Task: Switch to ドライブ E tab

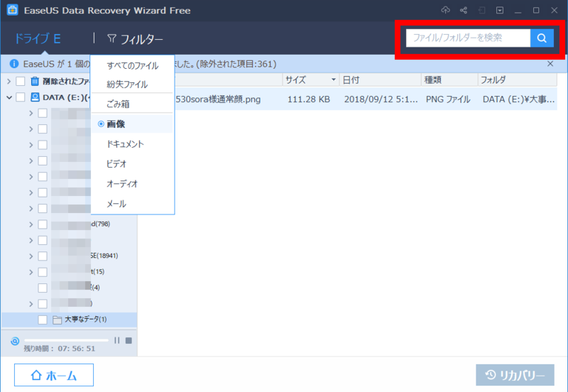Action: pyautogui.click(x=38, y=38)
